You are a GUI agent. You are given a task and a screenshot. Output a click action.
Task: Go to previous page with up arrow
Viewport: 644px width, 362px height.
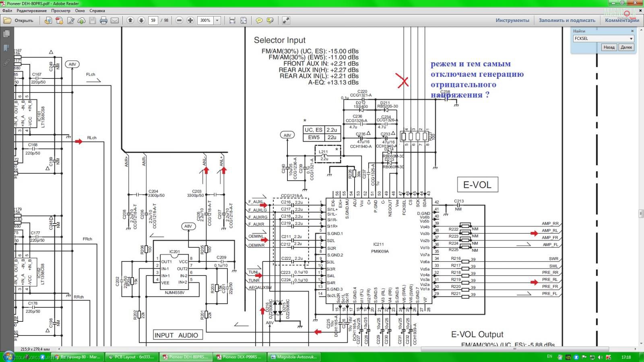pyautogui.click(x=130, y=20)
